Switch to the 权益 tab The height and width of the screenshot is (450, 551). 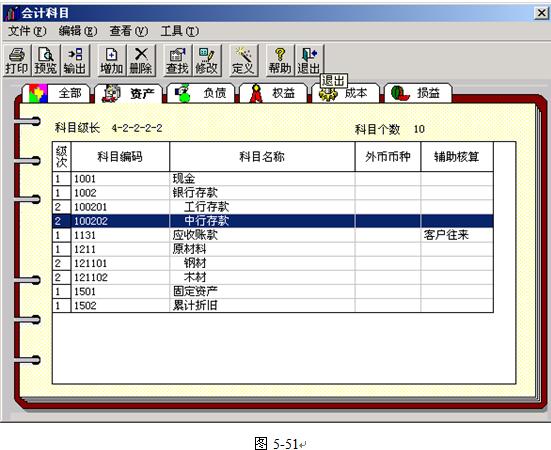pos(273,93)
